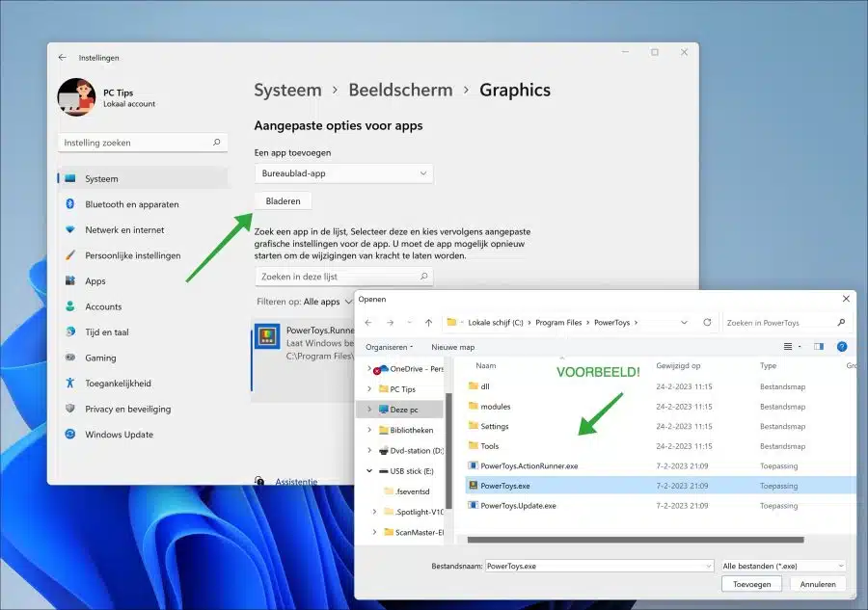Click the Assistentie link
Viewport: 868px width, 610px height.
[x=296, y=481]
